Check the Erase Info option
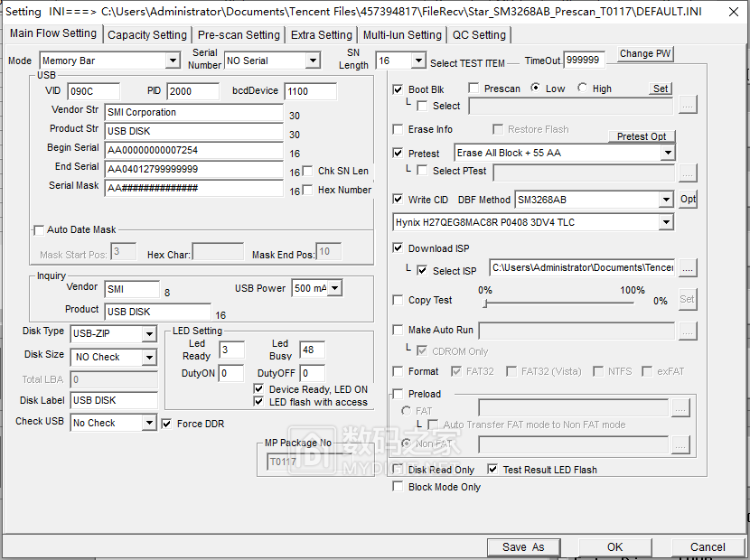 (398, 129)
